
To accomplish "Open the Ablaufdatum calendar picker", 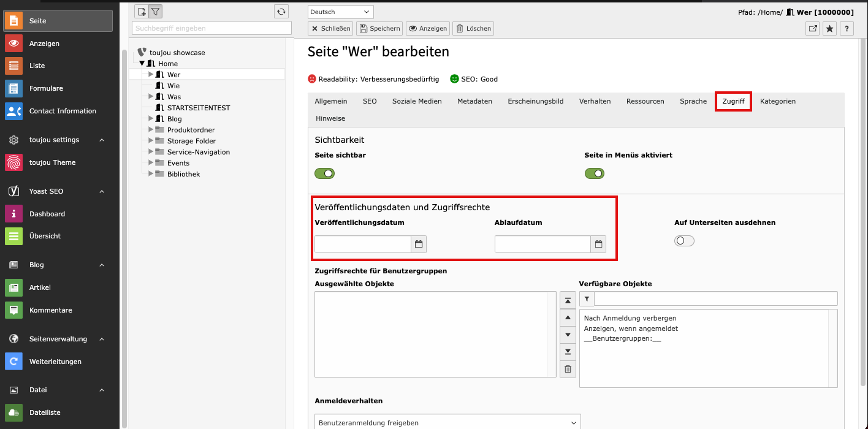I will click(598, 245).
